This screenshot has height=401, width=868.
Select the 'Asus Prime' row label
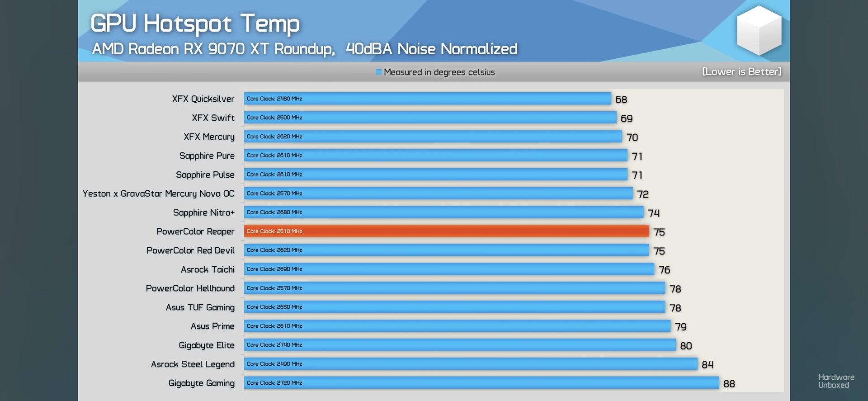tap(212, 326)
